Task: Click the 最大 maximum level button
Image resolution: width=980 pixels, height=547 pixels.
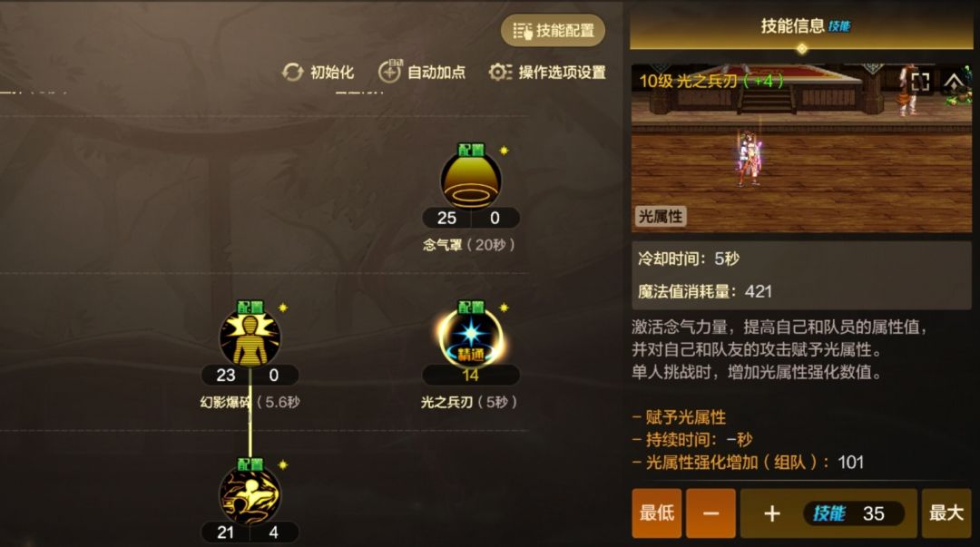Action: pyautogui.click(x=946, y=513)
